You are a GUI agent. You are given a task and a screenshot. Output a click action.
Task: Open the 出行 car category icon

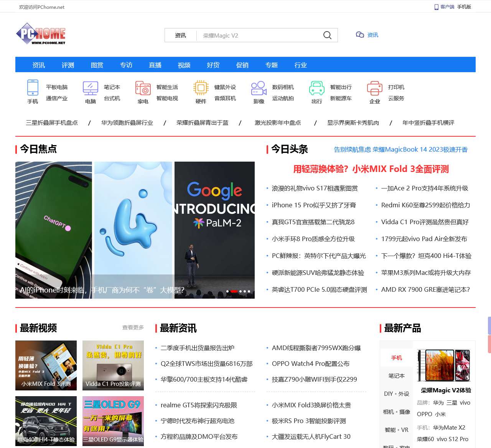pos(317,88)
